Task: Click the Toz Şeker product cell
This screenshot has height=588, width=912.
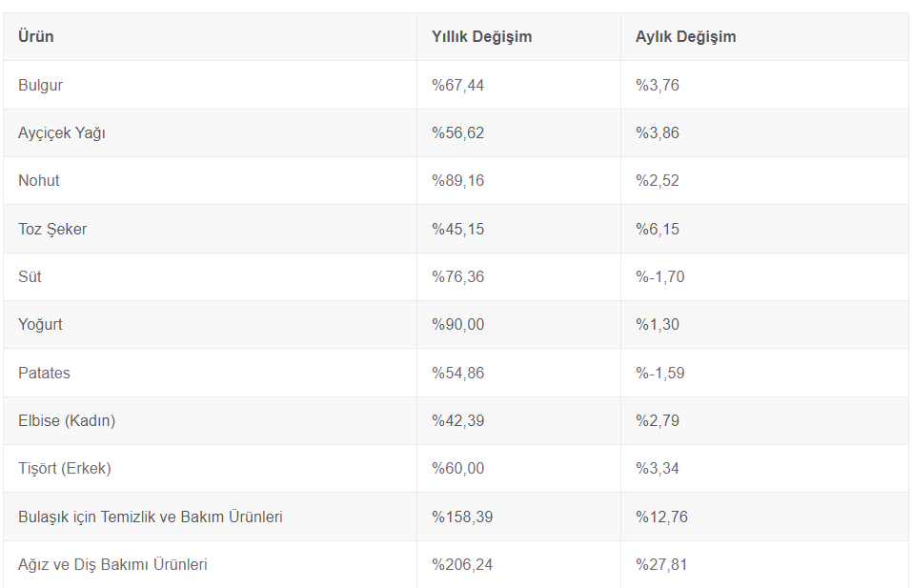Action: click(52, 229)
